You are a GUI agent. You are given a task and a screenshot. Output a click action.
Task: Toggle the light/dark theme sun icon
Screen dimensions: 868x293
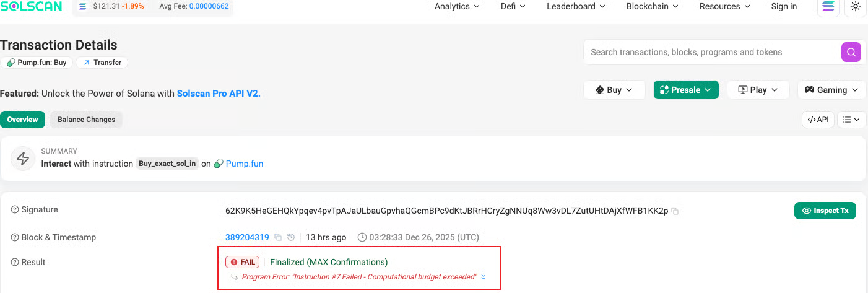click(855, 7)
